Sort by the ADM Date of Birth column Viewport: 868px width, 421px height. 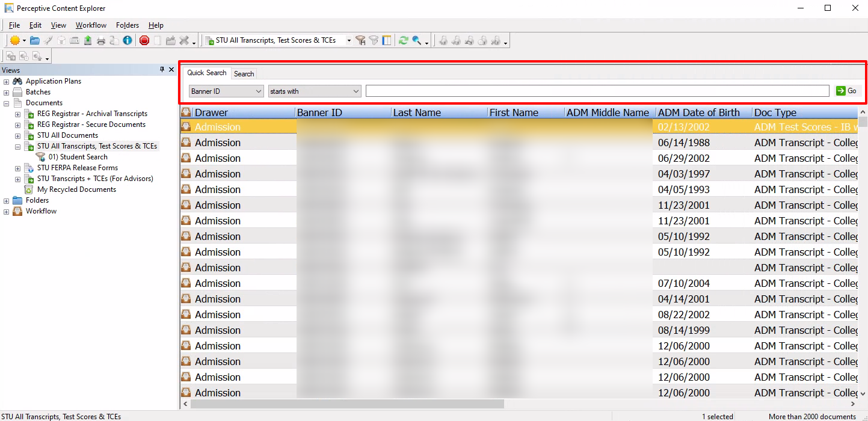(x=704, y=112)
